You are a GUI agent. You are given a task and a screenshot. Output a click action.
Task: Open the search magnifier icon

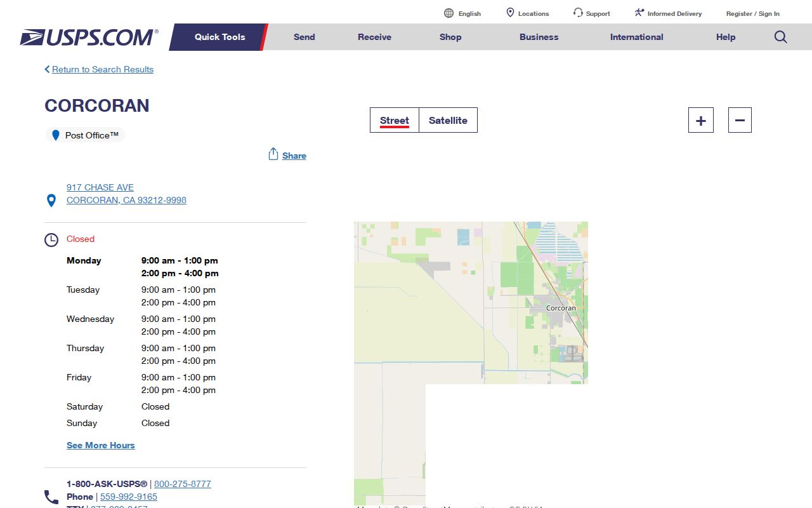tap(781, 37)
